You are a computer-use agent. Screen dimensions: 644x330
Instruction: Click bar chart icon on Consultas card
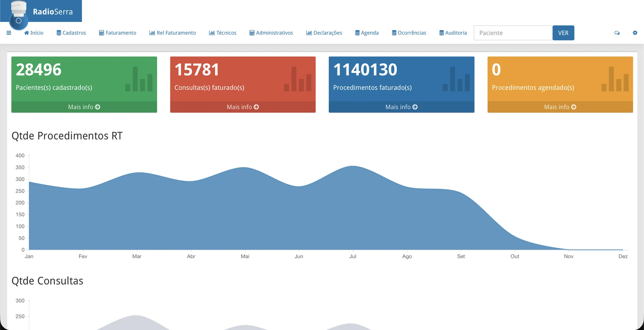tap(298, 79)
